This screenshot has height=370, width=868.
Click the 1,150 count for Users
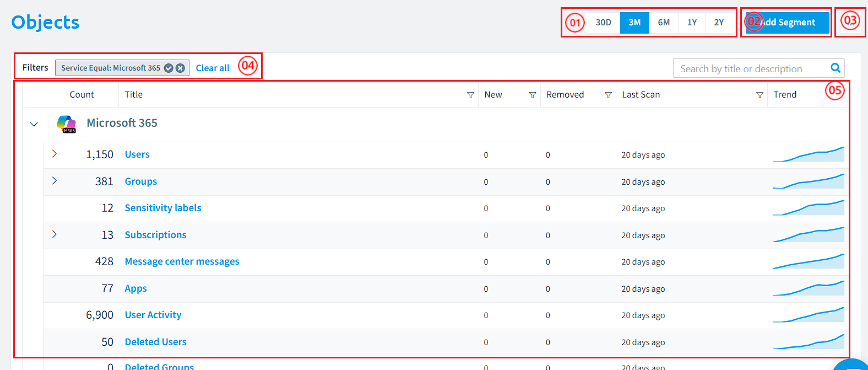tap(100, 154)
